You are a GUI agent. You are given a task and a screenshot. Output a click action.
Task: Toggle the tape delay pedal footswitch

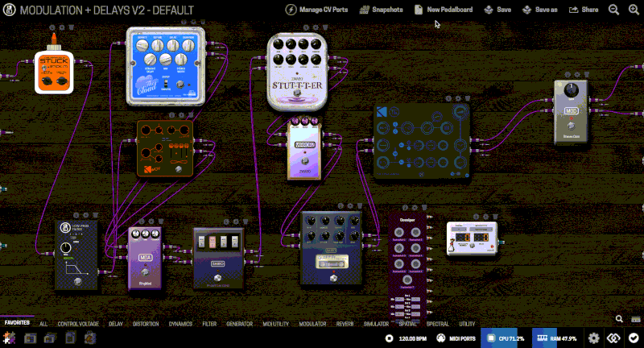[333, 278]
